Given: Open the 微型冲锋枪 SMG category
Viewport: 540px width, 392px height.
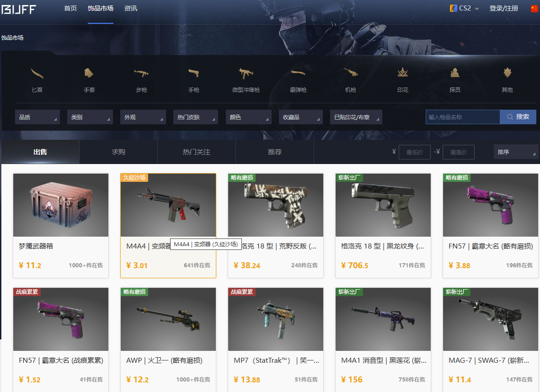Looking at the screenshot, I should point(246,80).
